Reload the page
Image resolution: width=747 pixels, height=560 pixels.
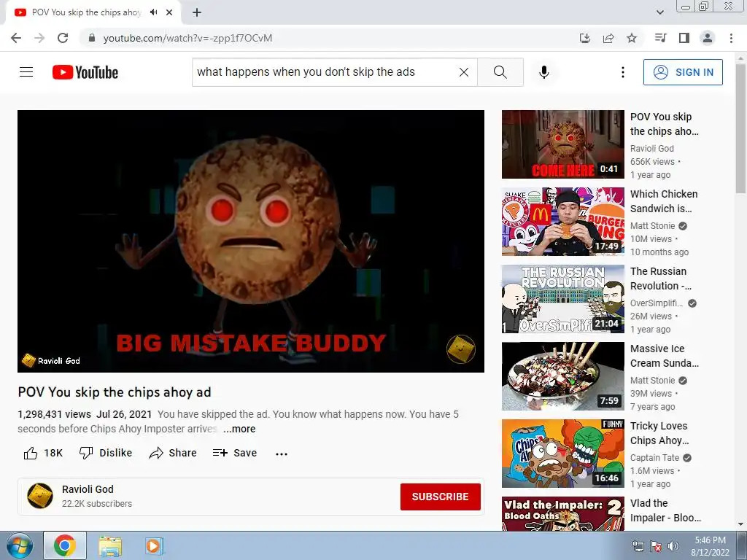[63, 38]
